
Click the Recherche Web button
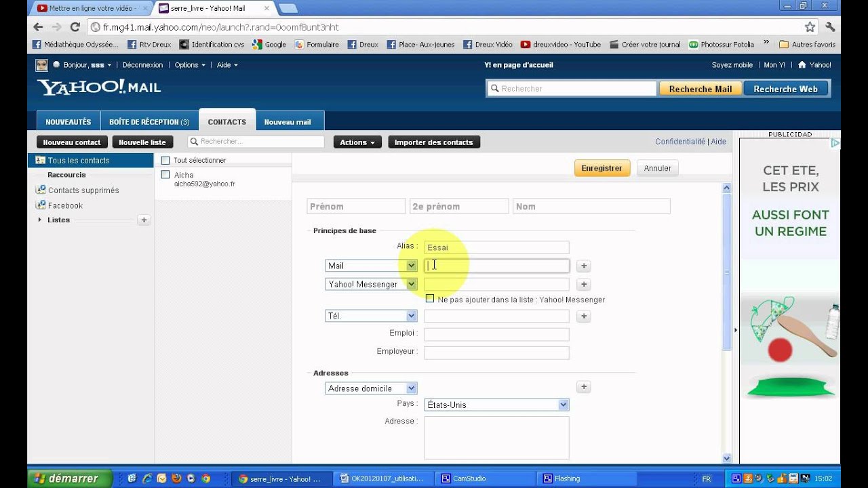point(786,89)
